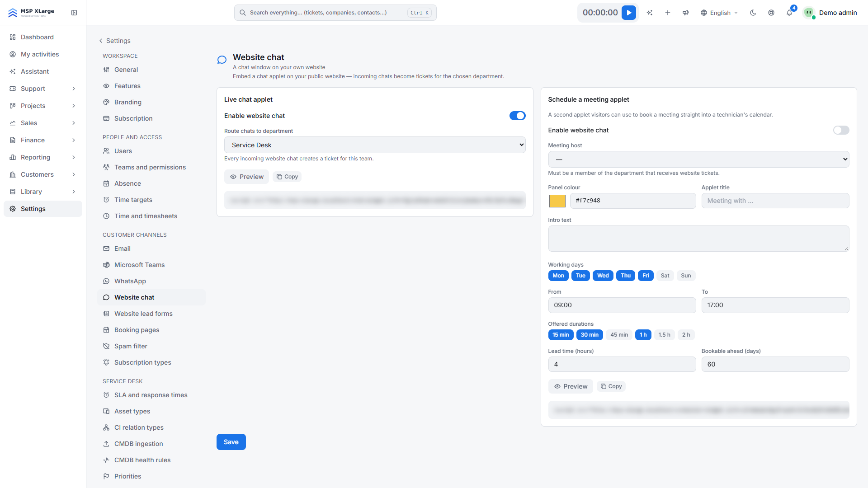868x488 pixels.
Task: Collapse the sidebar panel icon
Action: 74,13
